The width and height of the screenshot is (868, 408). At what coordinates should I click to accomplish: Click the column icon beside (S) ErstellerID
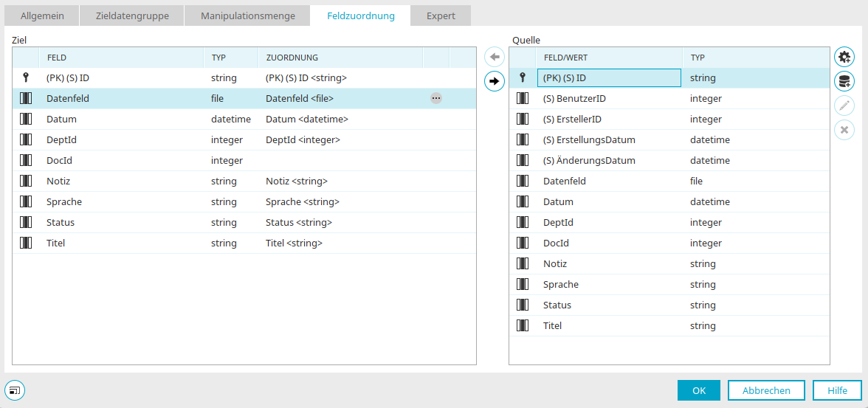[523, 119]
